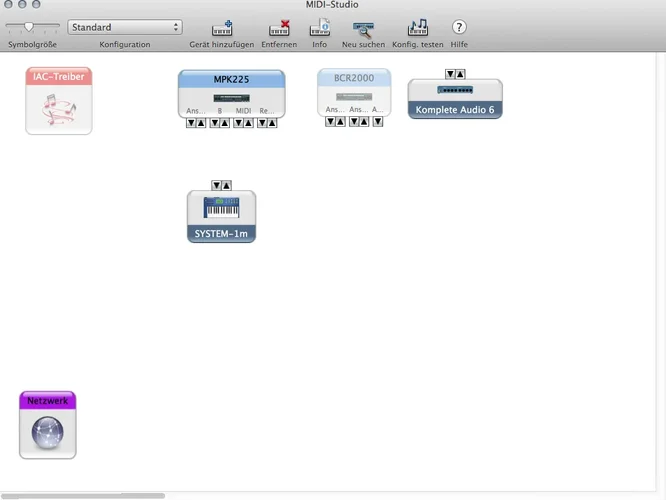Click the BCR2000 hardware image

pyautogui.click(x=354, y=97)
